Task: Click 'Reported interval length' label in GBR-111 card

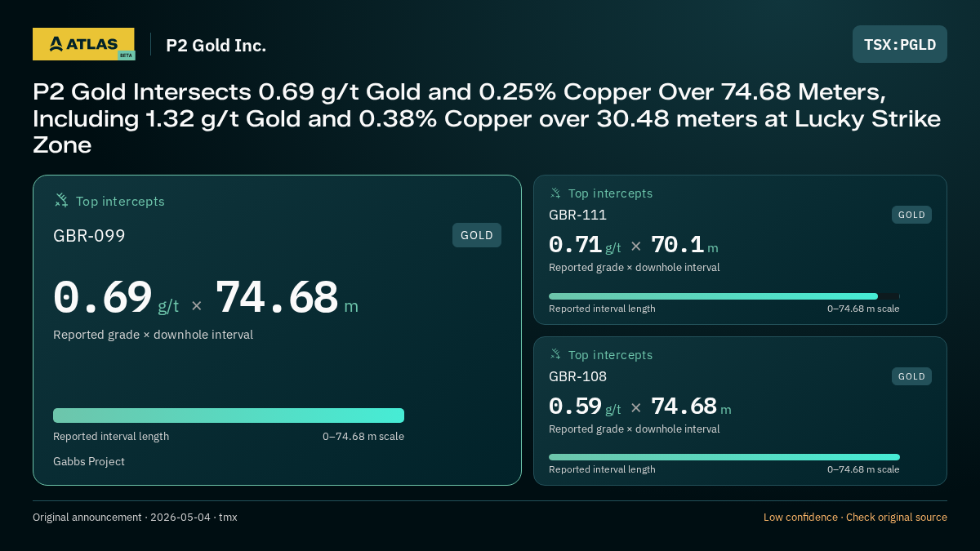Action: pyautogui.click(x=602, y=309)
